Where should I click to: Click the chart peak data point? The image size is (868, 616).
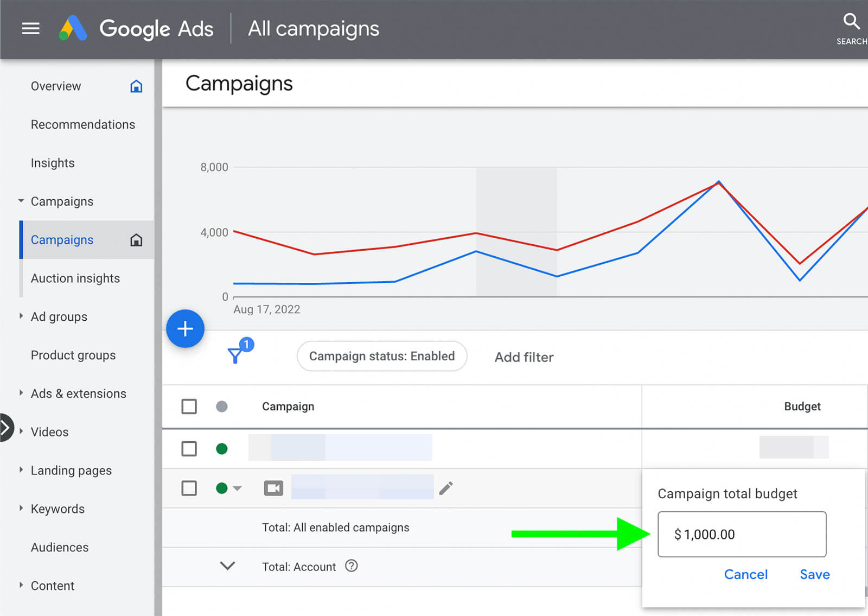tap(719, 182)
